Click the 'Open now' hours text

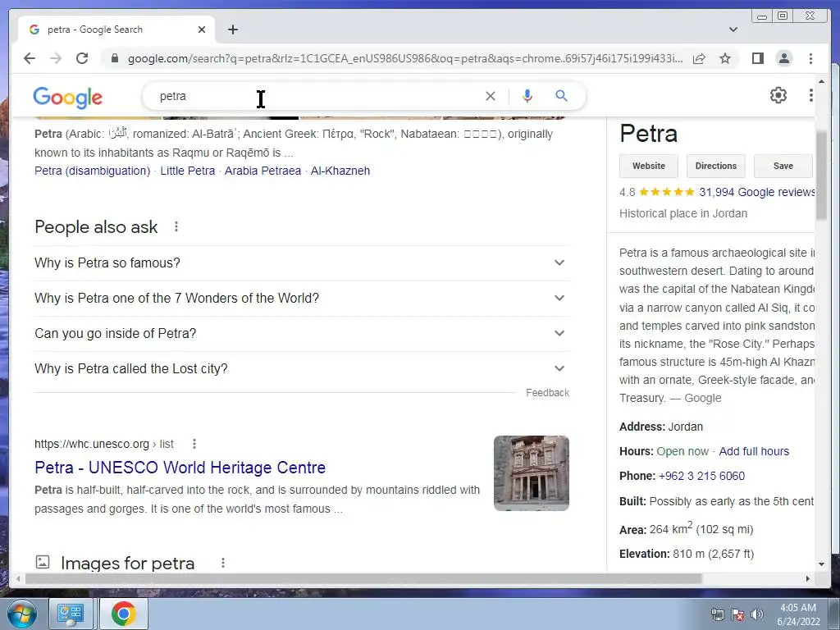(682, 452)
